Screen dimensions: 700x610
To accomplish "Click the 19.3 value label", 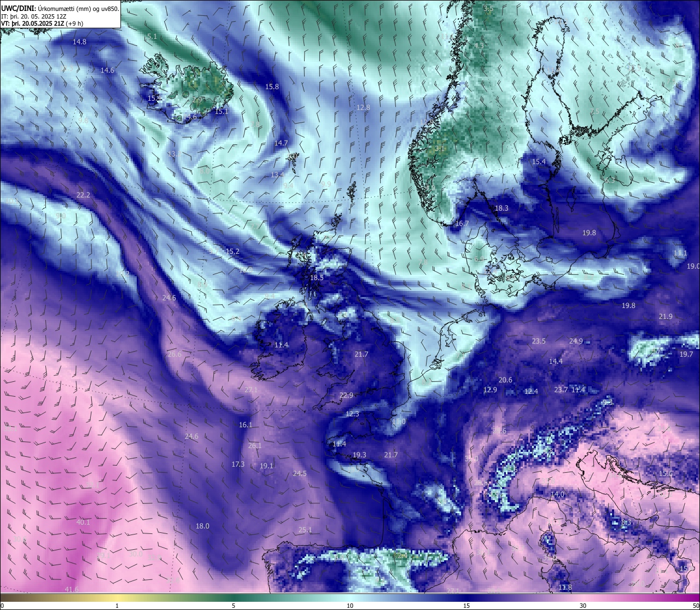I will (359, 455).
